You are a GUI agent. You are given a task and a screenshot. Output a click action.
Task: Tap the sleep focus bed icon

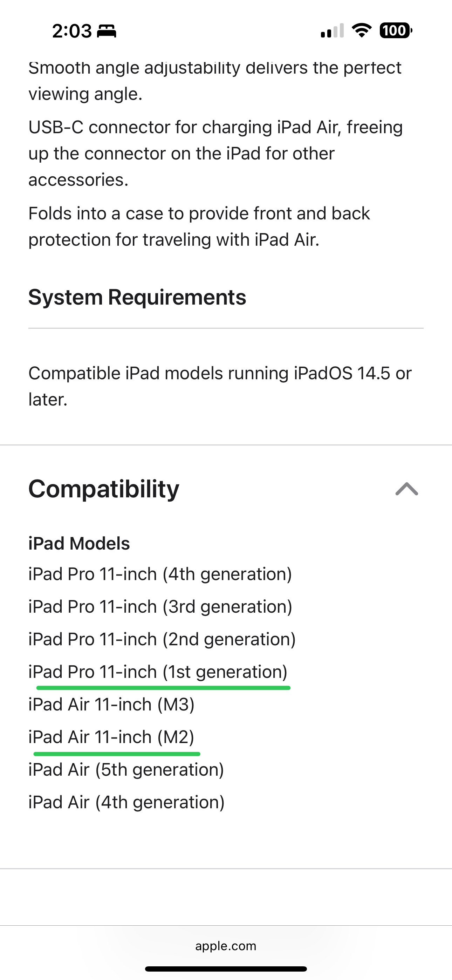[x=107, y=31]
